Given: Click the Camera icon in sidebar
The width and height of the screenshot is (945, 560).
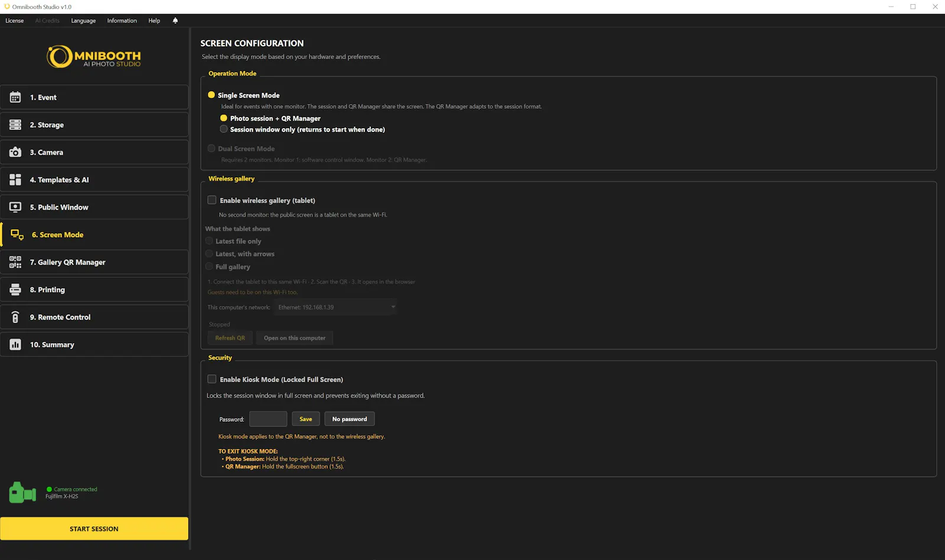Looking at the screenshot, I should (15, 152).
